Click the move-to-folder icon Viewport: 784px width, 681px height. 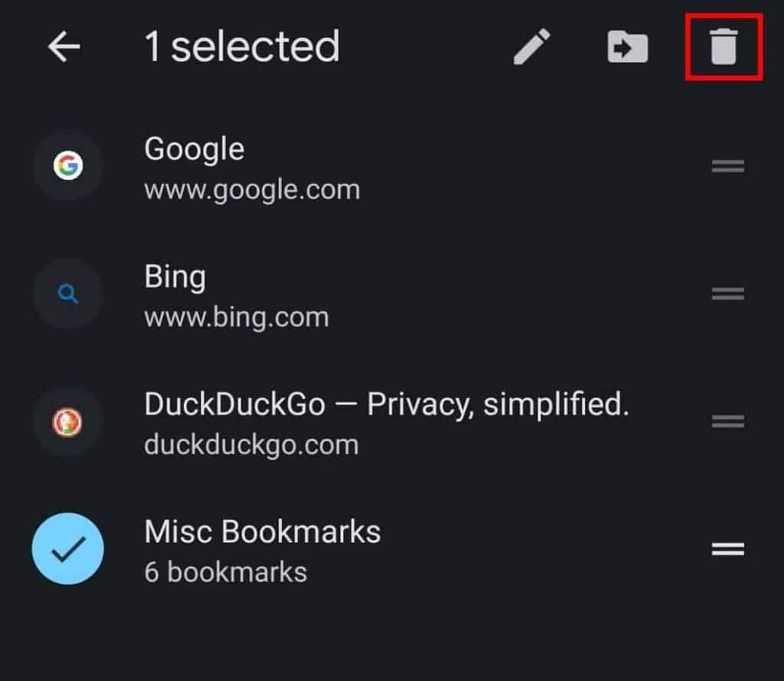click(x=626, y=47)
